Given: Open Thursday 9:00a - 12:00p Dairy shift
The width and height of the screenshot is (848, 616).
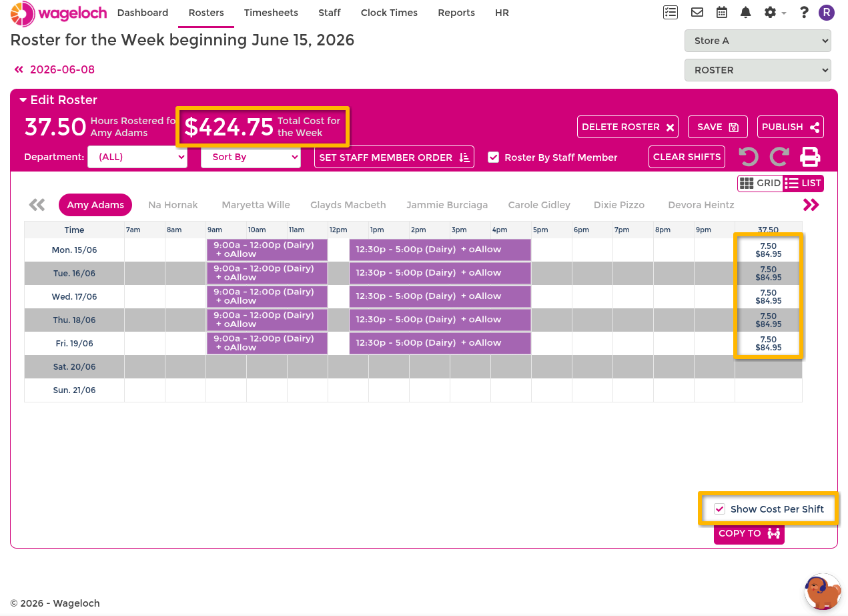Looking at the screenshot, I should (267, 320).
